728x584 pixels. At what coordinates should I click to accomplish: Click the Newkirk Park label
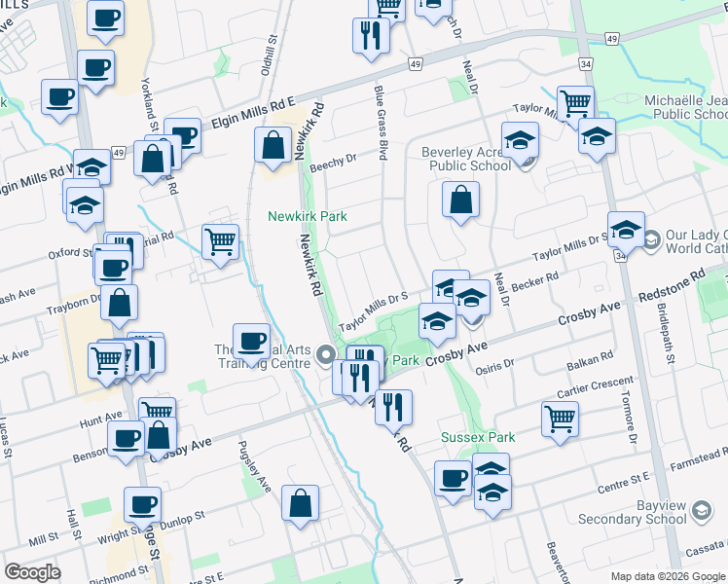pos(308,216)
